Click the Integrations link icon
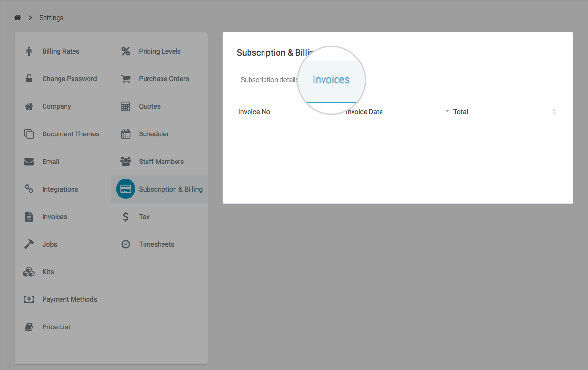Image resolution: width=588 pixels, height=370 pixels. click(x=29, y=189)
